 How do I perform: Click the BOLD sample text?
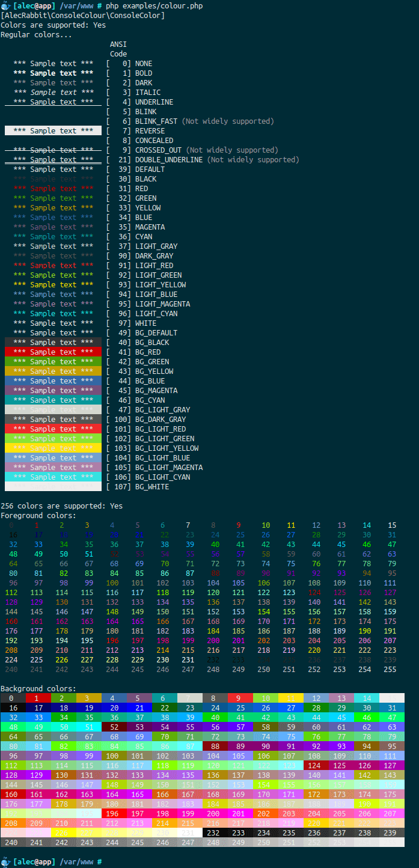click(x=53, y=73)
